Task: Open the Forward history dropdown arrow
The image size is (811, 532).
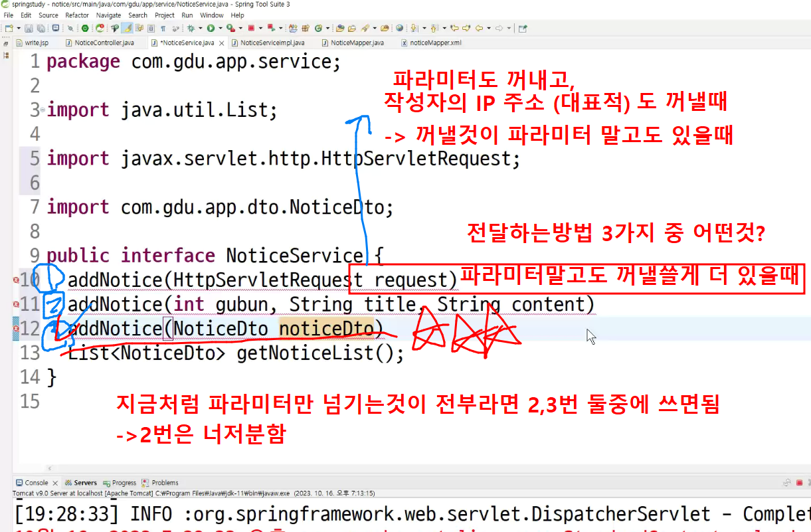Action: (509, 29)
